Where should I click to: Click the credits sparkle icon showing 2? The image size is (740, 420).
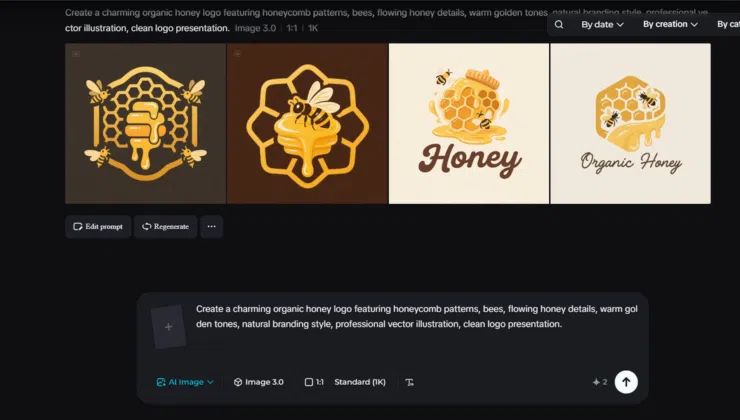click(x=596, y=382)
